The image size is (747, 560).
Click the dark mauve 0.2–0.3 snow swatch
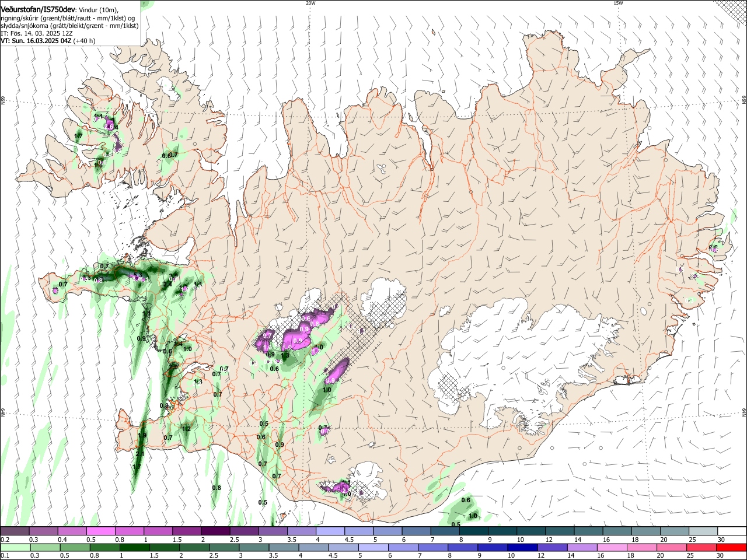pyautogui.click(x=15, y=531)
